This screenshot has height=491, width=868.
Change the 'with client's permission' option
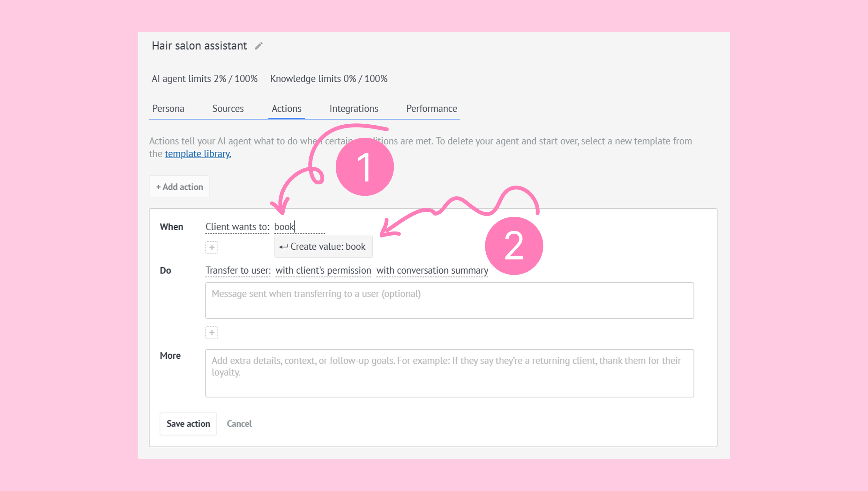click(323, 270)
